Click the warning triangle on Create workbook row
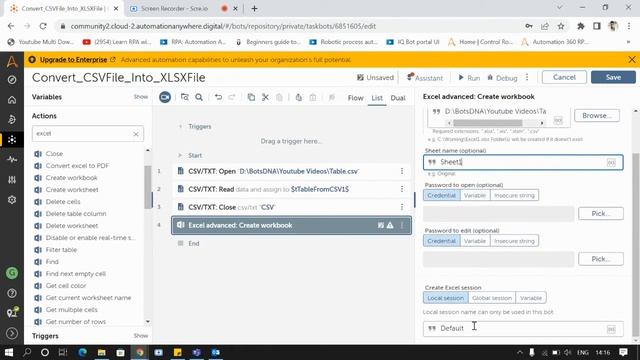Screen dimensions: 640x360 (x=390, y=225)
